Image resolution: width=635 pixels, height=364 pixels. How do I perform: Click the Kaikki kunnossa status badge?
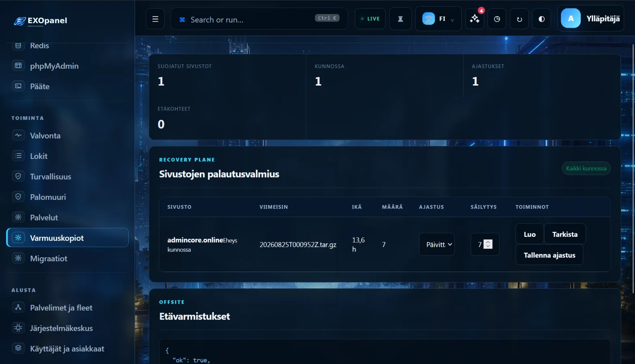click(586, 168)
